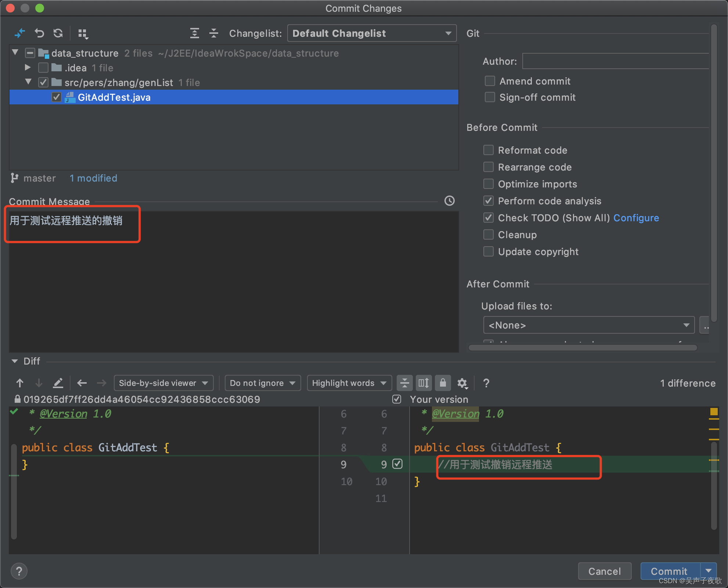Open the Group By grid icon
The image size is (728, 588).
83,34
